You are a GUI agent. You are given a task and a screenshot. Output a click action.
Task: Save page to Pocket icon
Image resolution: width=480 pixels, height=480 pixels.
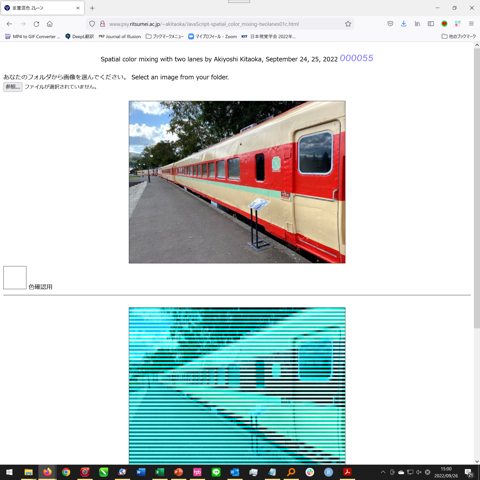coord(390,24)
